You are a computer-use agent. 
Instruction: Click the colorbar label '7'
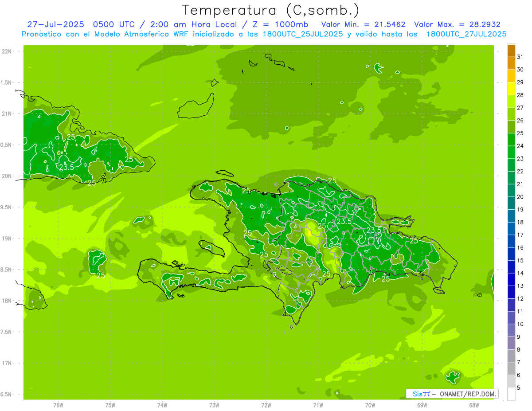click(519, 362)
